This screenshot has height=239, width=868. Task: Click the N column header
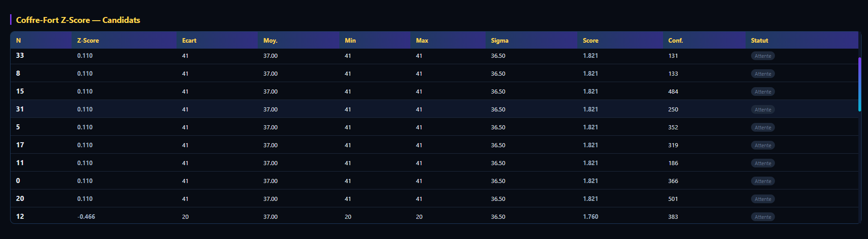pyautogui.click(x=41, y=40)
